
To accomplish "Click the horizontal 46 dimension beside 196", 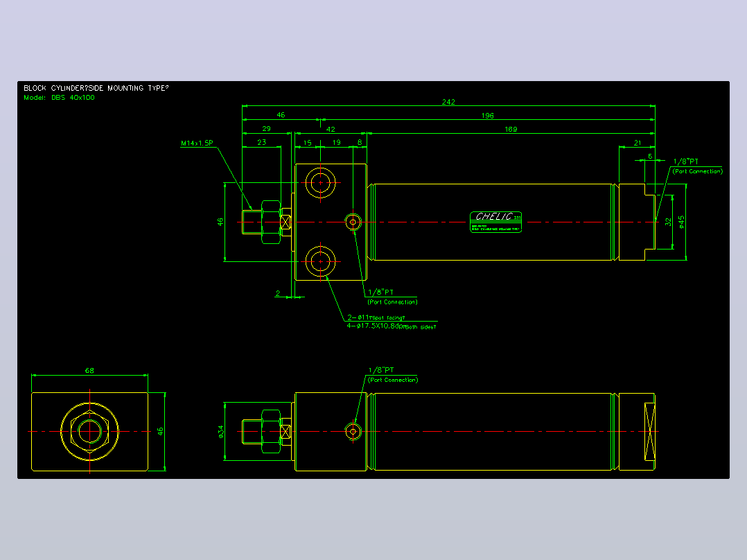I will coord(281,115).
